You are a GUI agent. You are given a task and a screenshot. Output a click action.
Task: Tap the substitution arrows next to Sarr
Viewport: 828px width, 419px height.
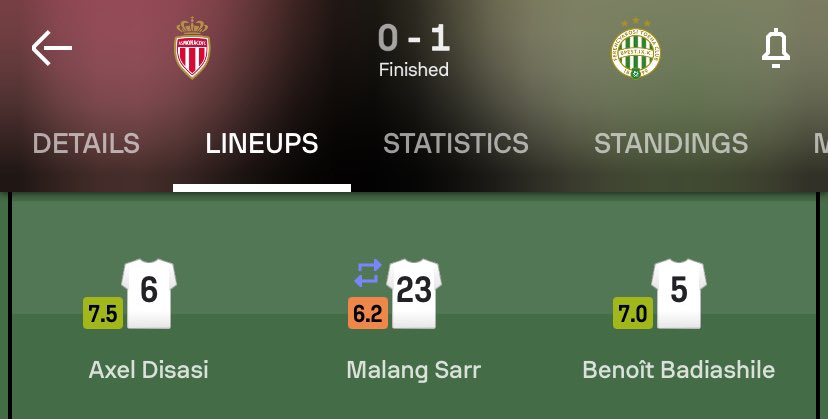[x=368, y=273]
